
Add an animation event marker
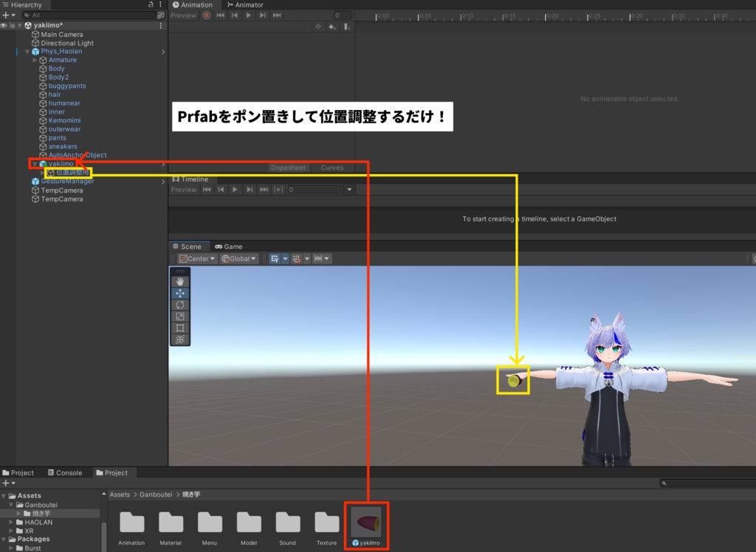(346, 27)
